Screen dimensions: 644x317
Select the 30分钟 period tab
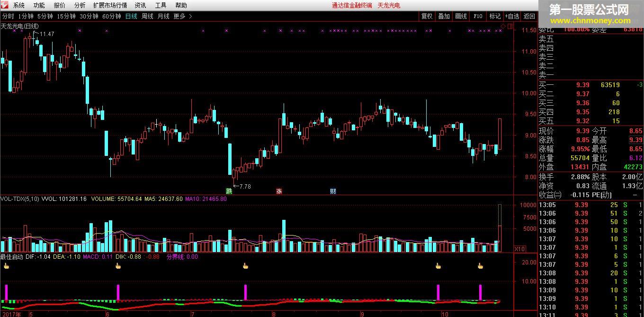(x=89, y=16)
